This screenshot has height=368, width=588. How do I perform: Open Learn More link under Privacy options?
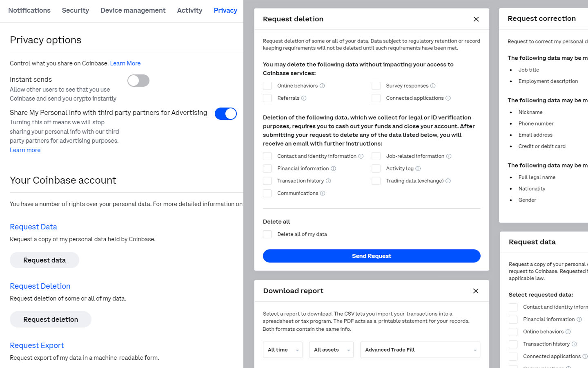(125, 63)
